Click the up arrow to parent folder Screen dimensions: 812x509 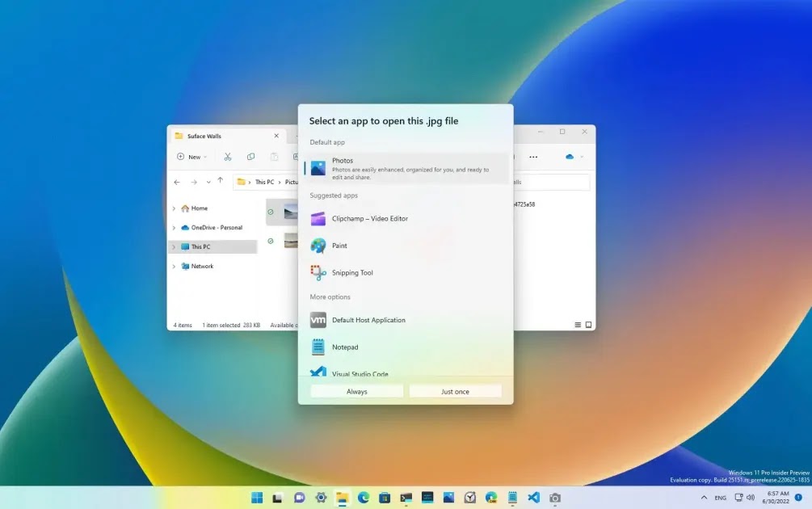point(220,181)
